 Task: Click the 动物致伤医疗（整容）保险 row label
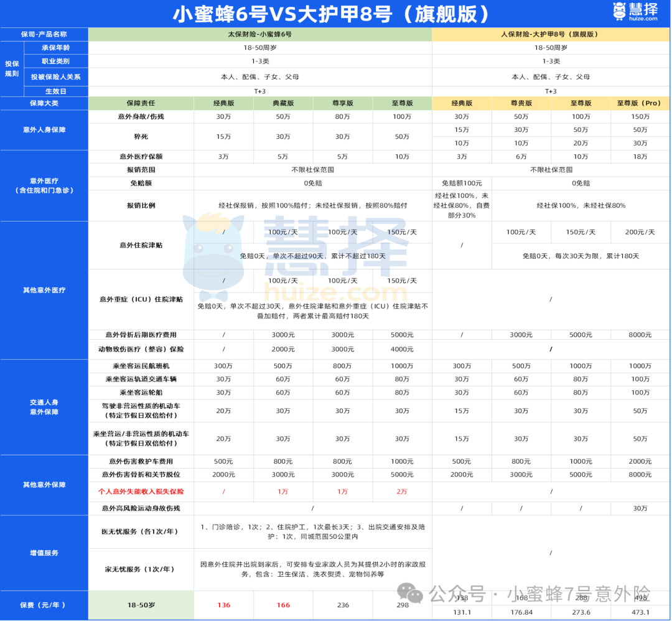(x=141, y=349)
